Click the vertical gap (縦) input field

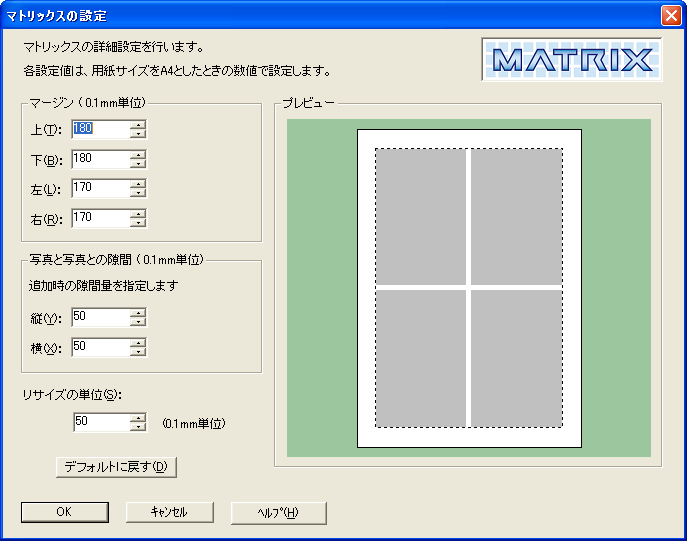(99, 318)
